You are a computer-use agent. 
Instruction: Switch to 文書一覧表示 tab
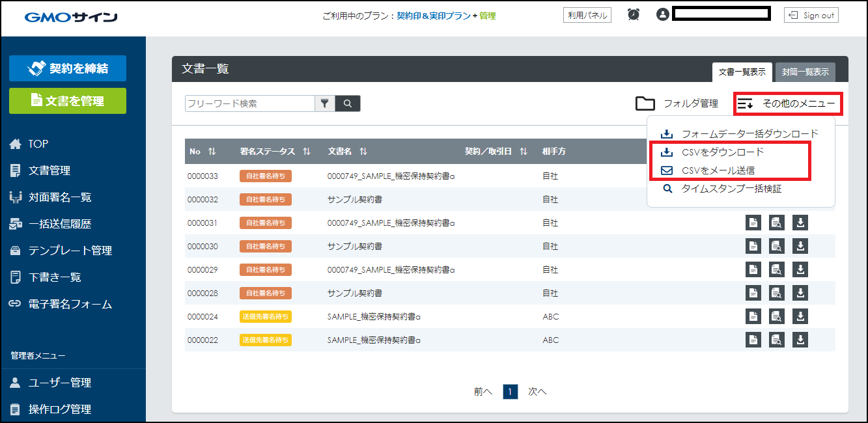pos(742,72)
